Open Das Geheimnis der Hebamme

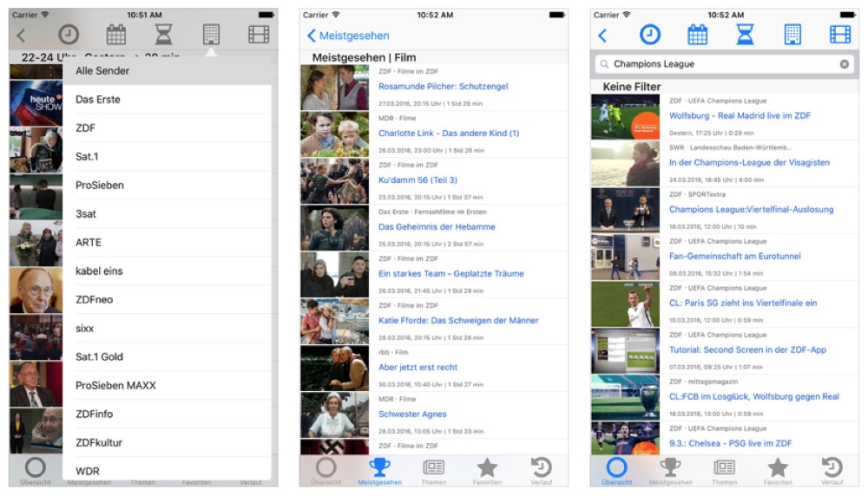tap(437, 227)
